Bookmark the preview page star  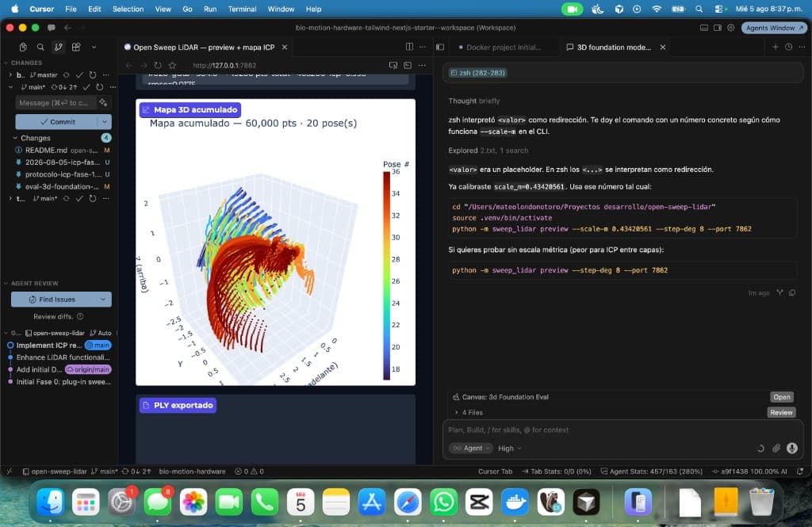click(x=172, y=65)
